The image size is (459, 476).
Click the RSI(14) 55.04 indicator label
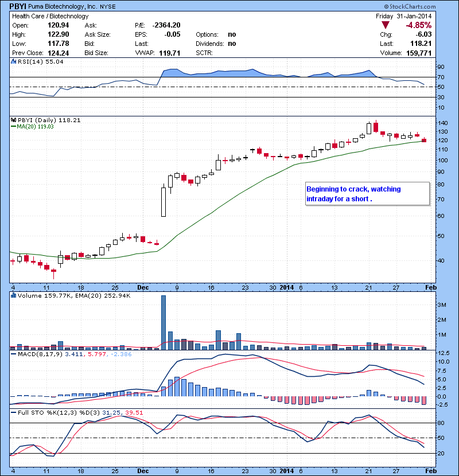tap(40, 61)
